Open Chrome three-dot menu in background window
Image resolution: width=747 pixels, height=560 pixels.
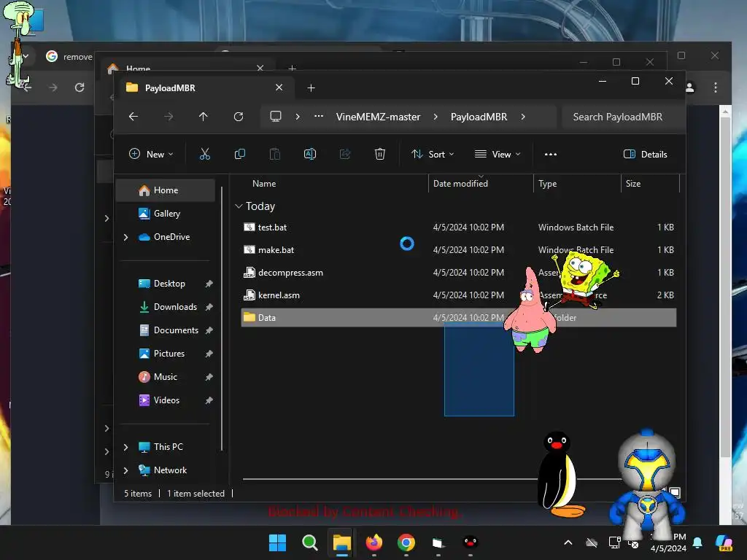(716, 87)
